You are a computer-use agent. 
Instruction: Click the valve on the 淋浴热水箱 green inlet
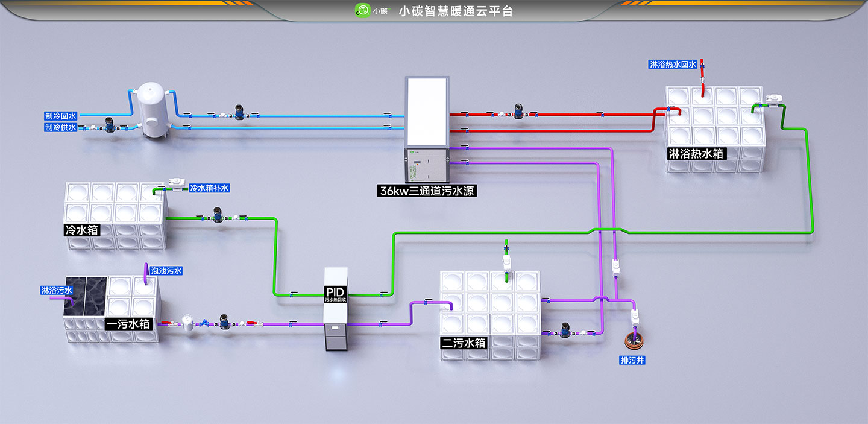(x=772, y=100)
